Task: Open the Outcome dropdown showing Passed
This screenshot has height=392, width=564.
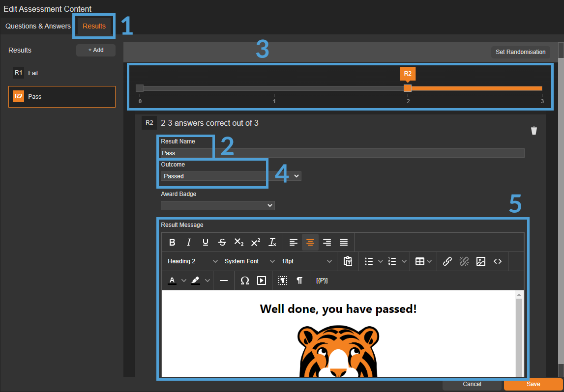Action: coord(231,176)
